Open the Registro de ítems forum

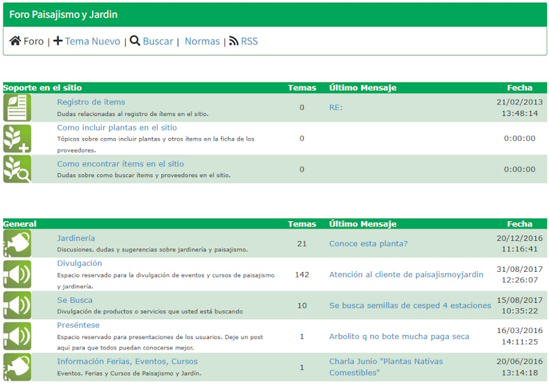pos(91,102)
